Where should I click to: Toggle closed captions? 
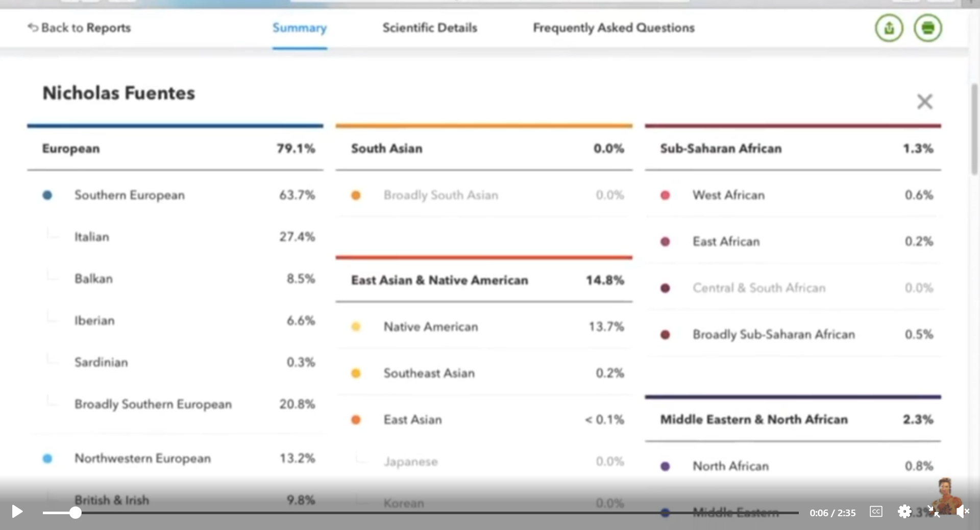coord(876,512)
